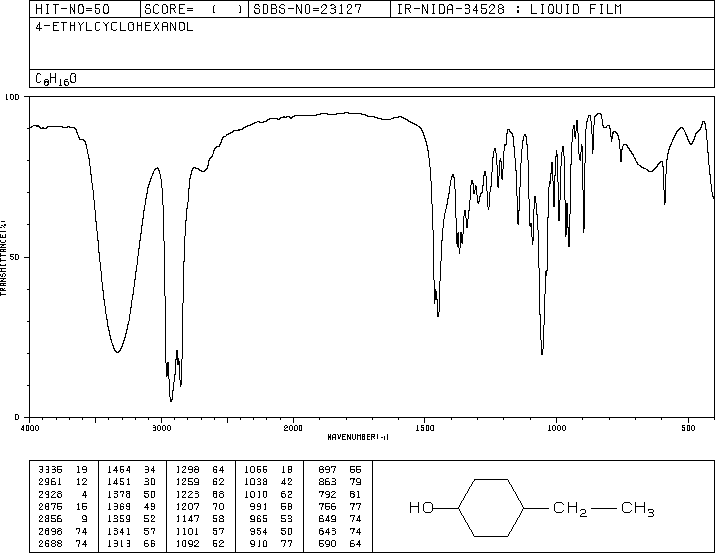Click the "910" peak table entry
Image resolution: width=715 pixels, height=553 pixels.
pyautogui.click(x=259, y=543)
